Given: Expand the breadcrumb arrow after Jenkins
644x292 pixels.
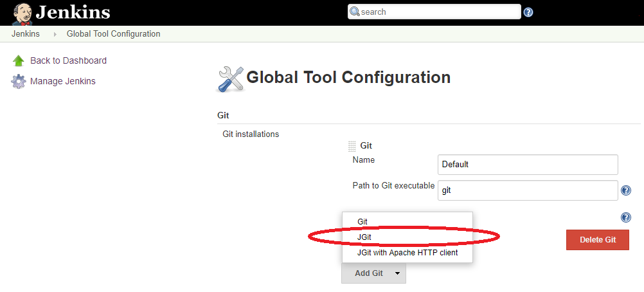Looking at the screenshot, I should (55, 34).
